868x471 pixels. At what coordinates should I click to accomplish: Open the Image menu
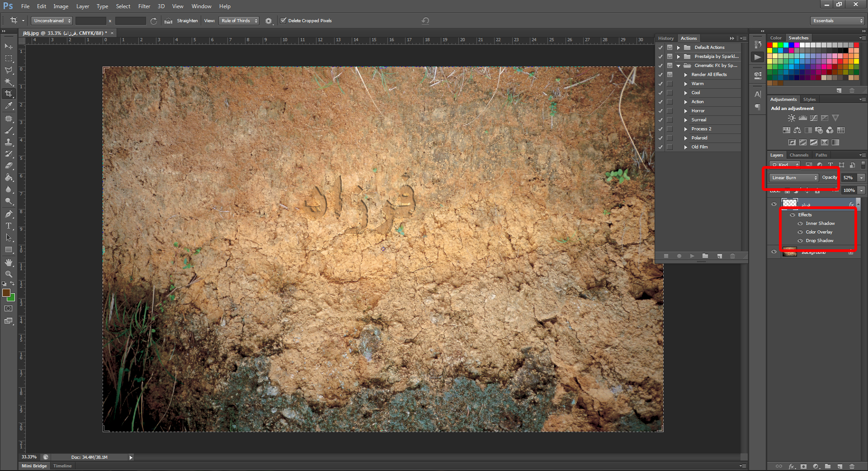tap(61, 6)
